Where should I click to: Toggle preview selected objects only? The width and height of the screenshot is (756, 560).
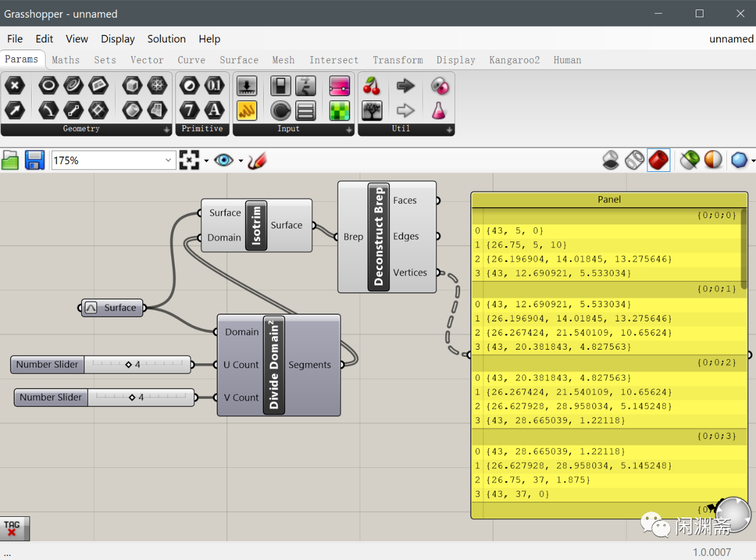pos(689,160)
